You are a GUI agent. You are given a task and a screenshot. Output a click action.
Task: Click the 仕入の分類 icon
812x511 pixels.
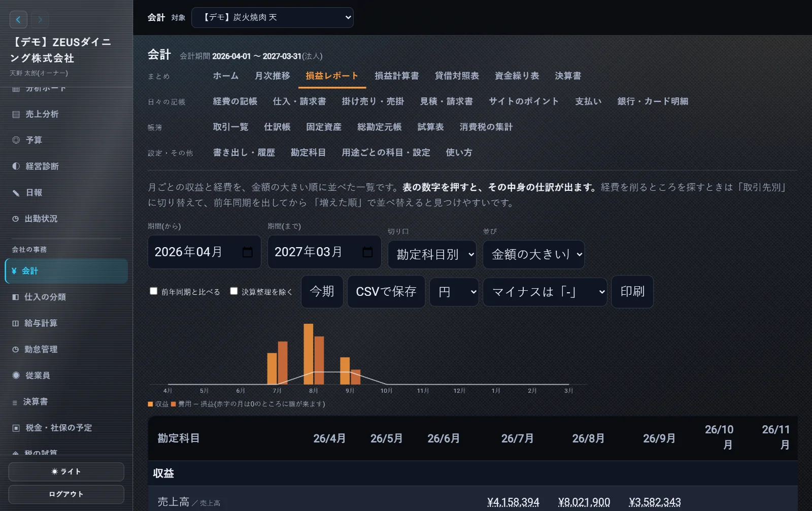pyautogui.click(x=16, y=297)
